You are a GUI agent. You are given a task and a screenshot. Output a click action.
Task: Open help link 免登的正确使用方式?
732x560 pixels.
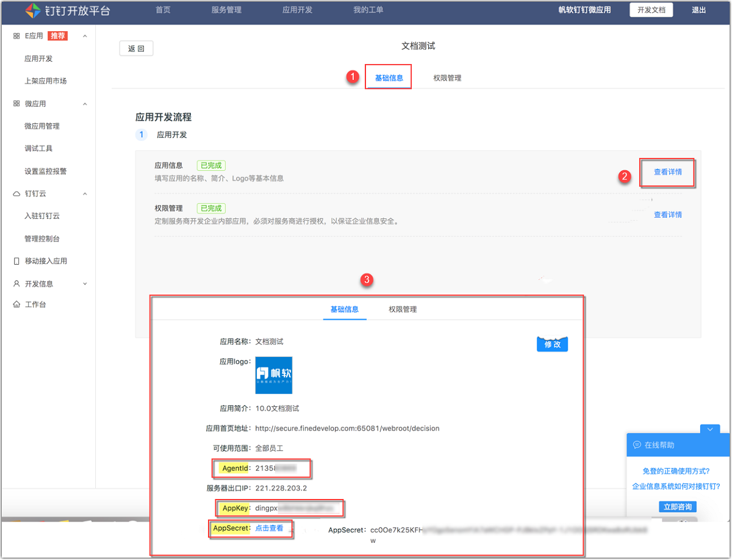tap(676, 472)
